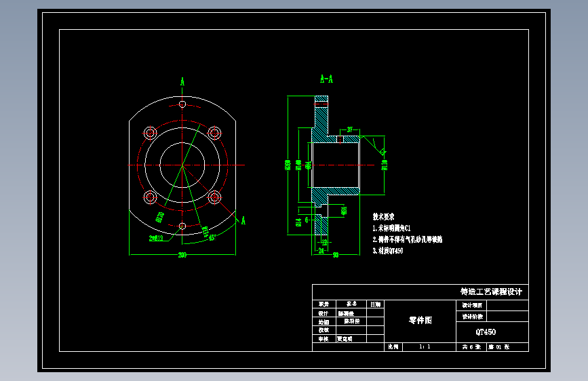
Task: Select note 3 材质QT450
Action: [x=388, y=251]
